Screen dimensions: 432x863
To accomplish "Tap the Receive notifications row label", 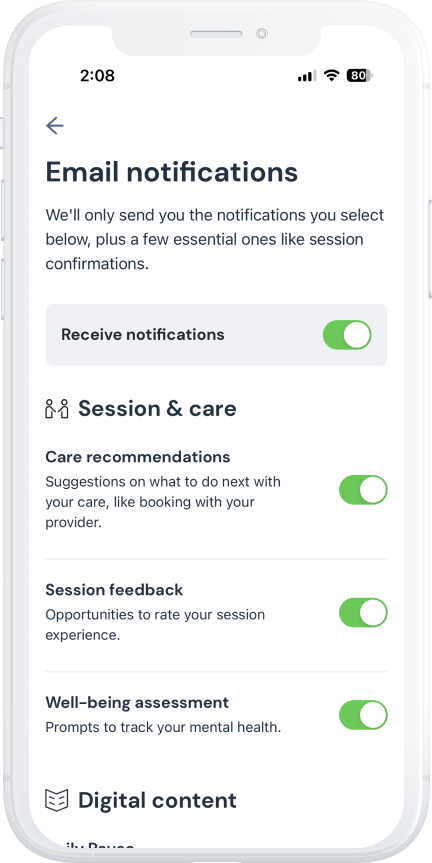I will coord(143,335).
